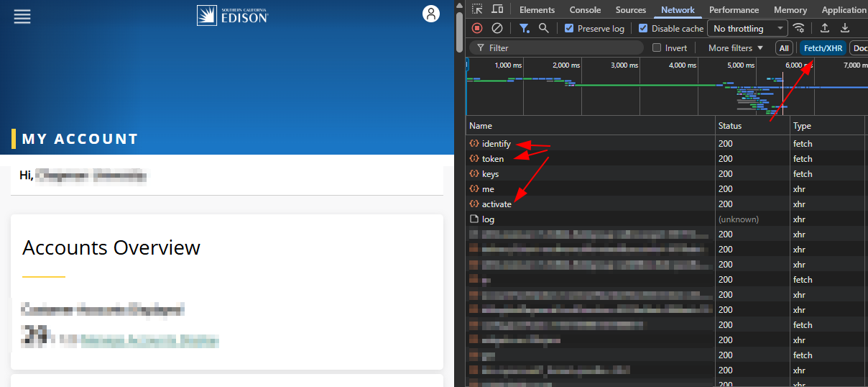Select the Network tab
This screenshot has height=387, width=868.
tap(678, 10)
